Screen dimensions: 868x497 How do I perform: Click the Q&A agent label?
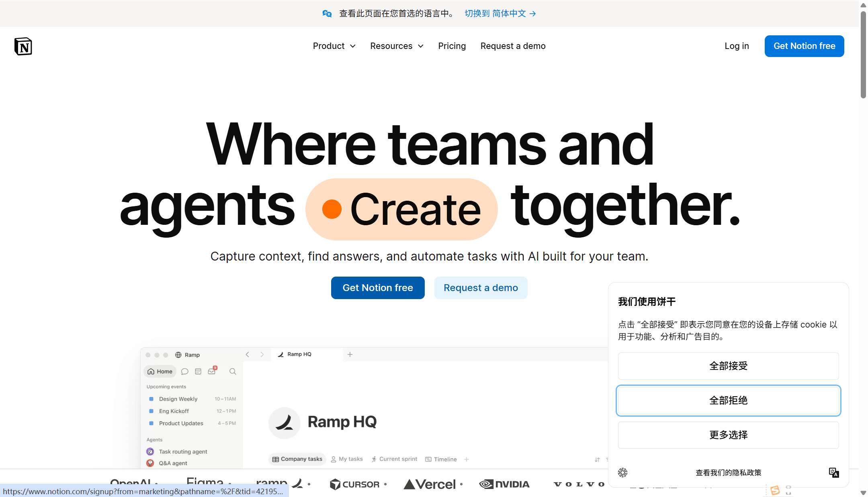click(173, 463)
